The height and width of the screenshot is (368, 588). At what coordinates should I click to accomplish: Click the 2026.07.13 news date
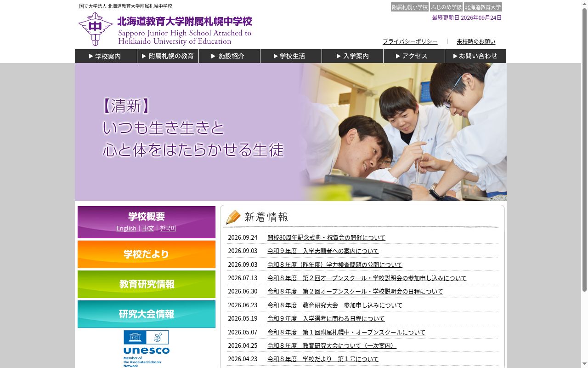(x=243, y=278)
